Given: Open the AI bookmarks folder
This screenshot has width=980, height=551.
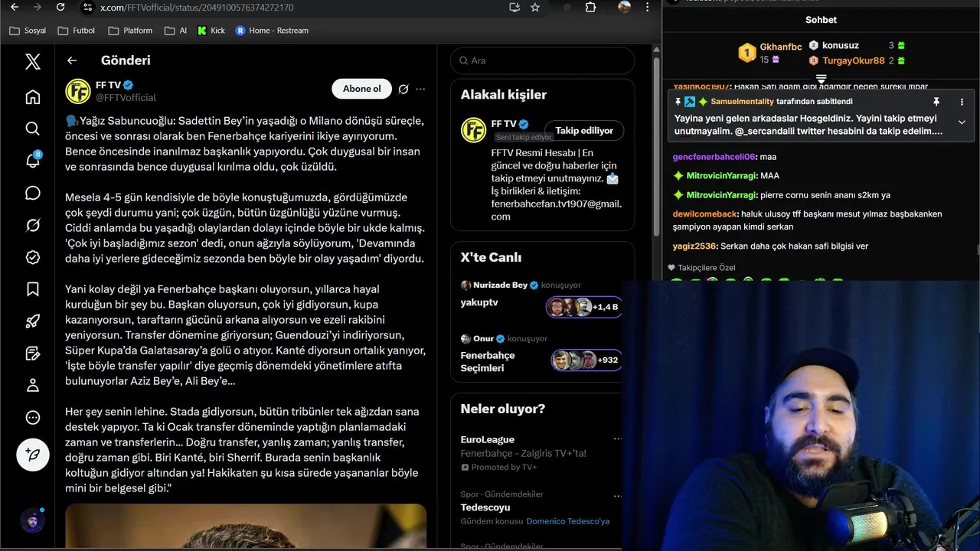Looking at the screenshot, I should coord(175,31).
